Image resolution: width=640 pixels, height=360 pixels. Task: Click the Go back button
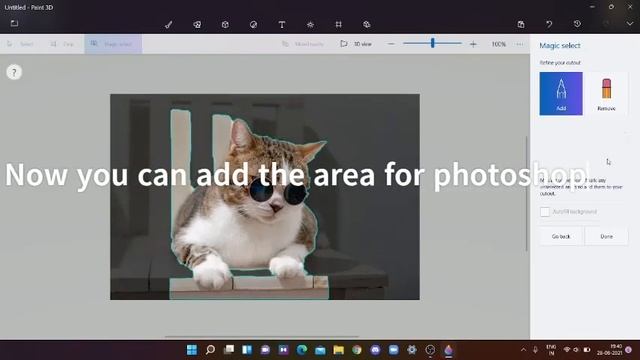(x=561, y=236)
